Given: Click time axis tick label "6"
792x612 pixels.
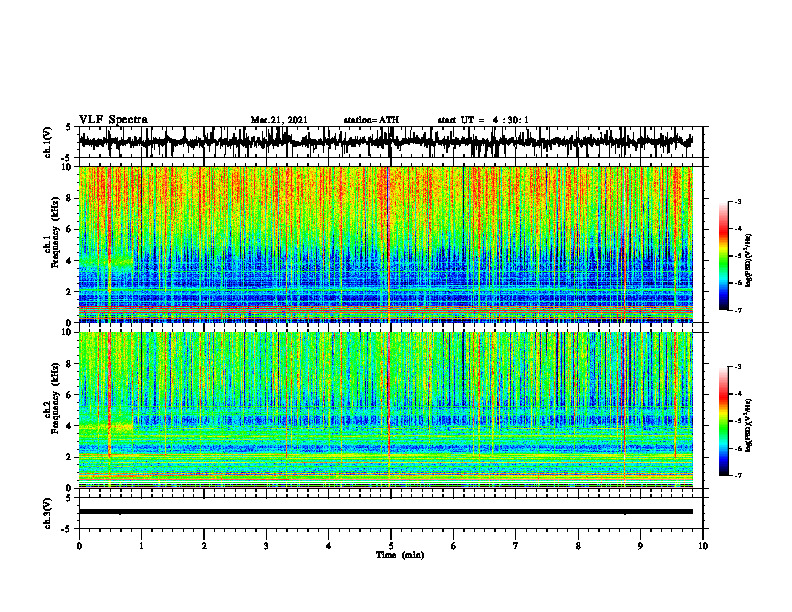Looking at the screenshot, I should point(454,546).
